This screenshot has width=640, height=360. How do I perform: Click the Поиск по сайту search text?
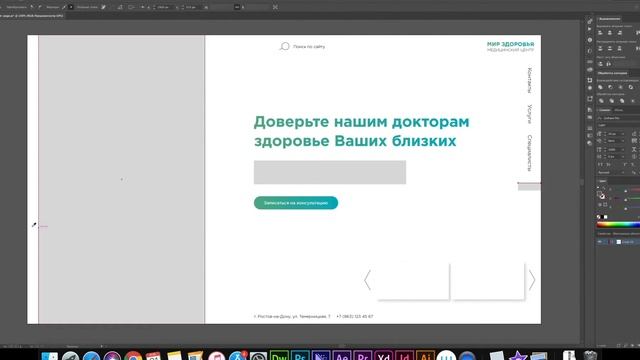(x=309, y=47)
